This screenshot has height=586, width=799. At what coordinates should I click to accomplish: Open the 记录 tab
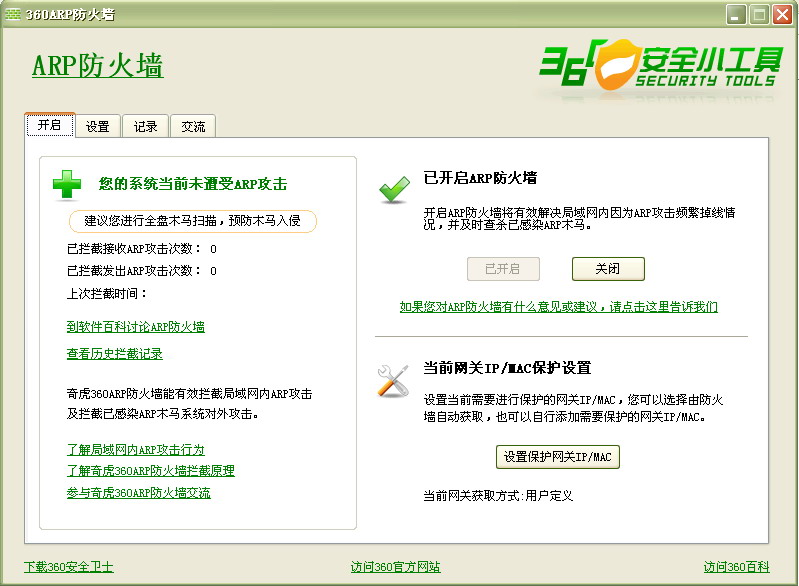(145, 126)
